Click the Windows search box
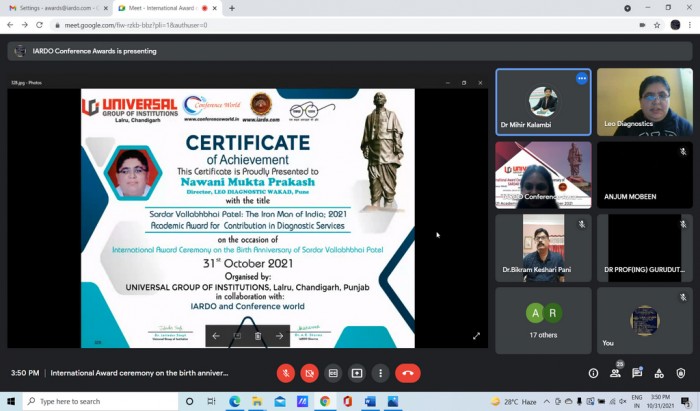Image resolution: width=700 pixels, height=411 pixels. coord(100,401)
